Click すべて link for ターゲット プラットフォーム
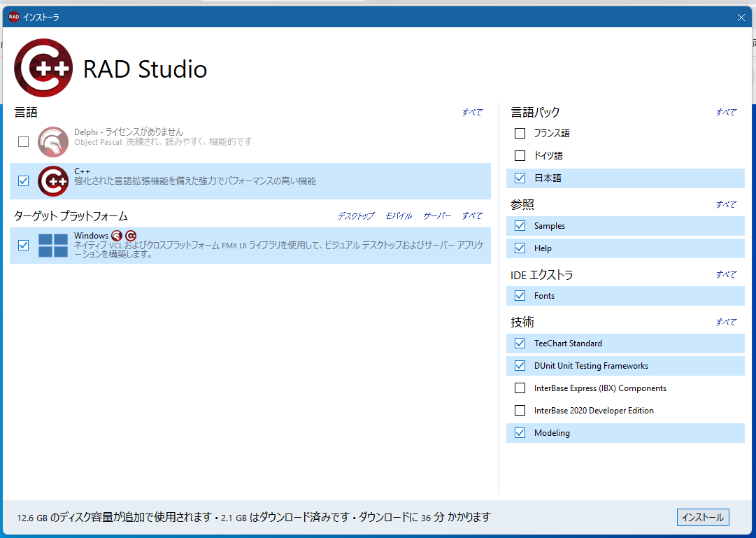This screenshot has width=756, height=538. (473, 215)
